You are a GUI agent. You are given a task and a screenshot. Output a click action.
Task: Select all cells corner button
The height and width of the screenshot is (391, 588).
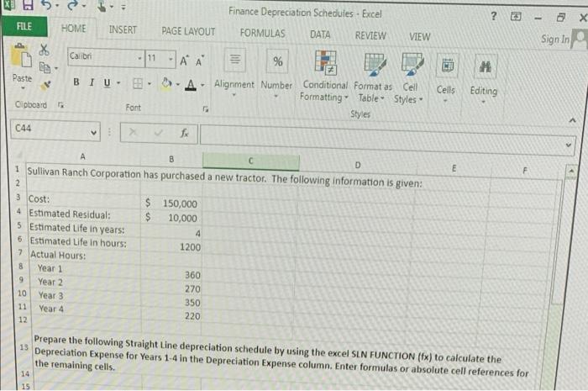18,154
